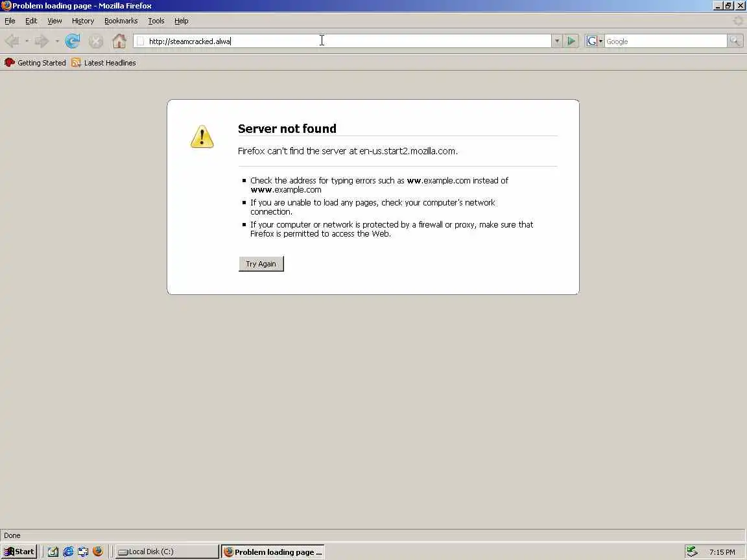Go to the Home page

(119, 41)
